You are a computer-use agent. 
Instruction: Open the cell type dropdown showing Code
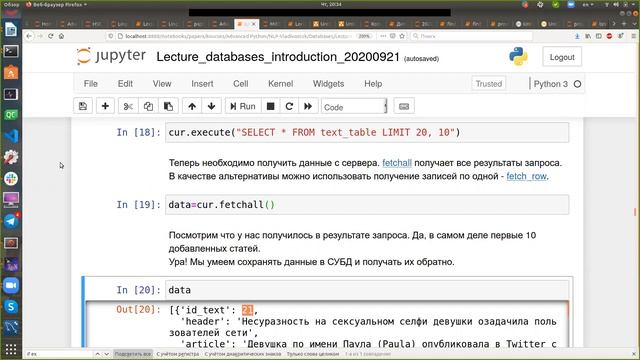354,107
